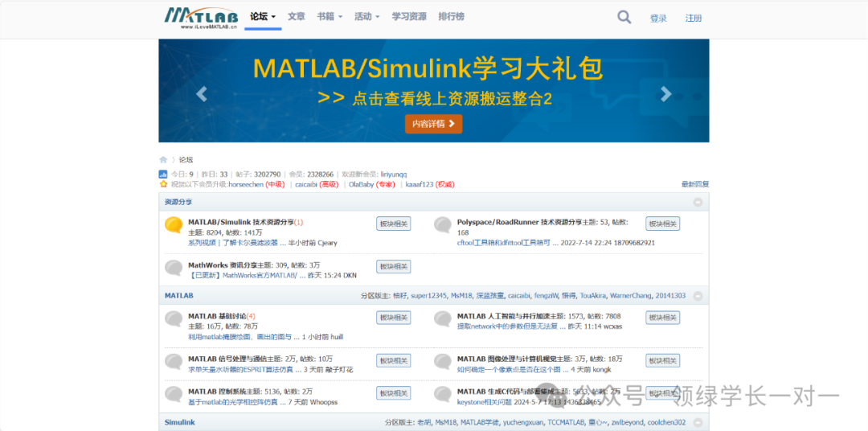Collapse the MATLAB section
The height and width of the screenshot is (431, 868).
698,296
